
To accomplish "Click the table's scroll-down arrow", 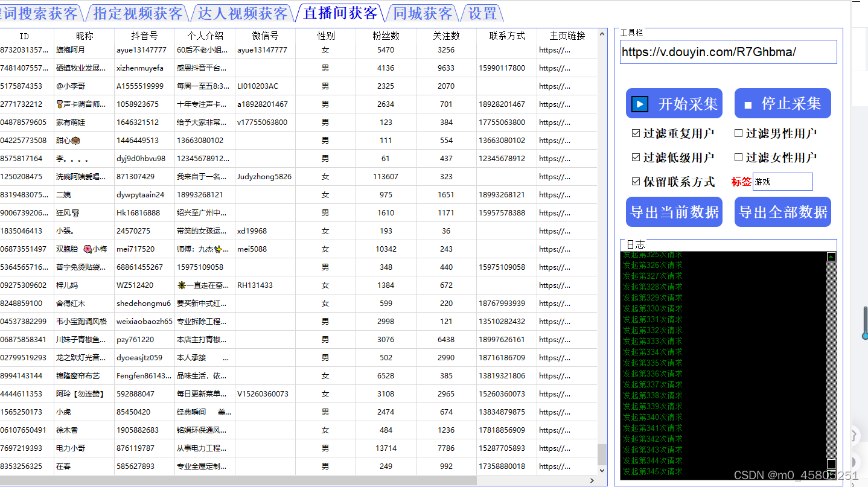I will point(602,470).
